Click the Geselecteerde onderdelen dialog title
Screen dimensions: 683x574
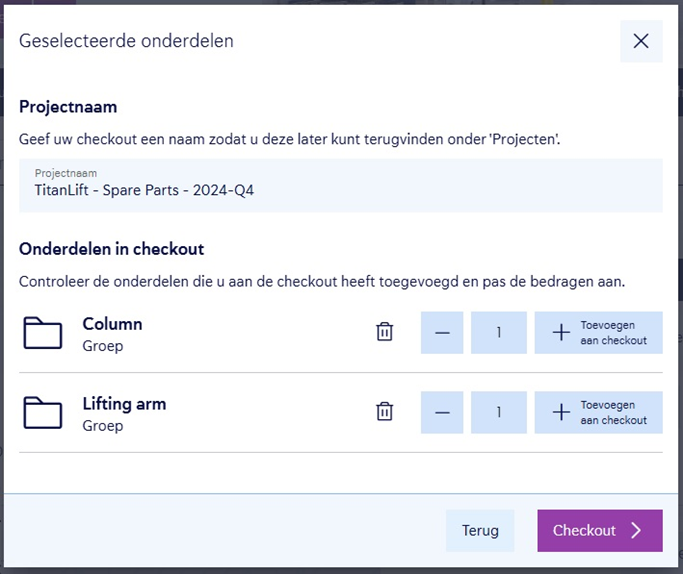click(x=126, y=41)
